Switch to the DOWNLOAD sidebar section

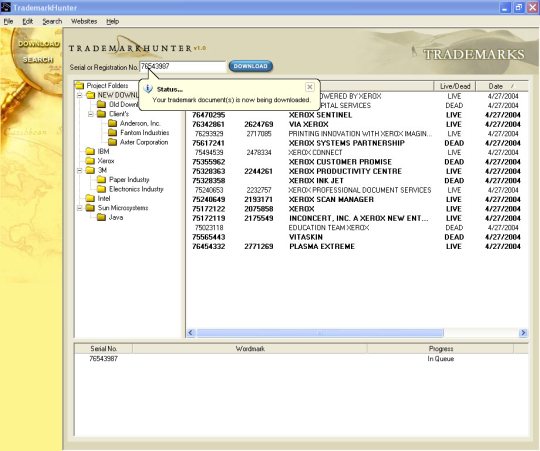(x=39, y=44)
